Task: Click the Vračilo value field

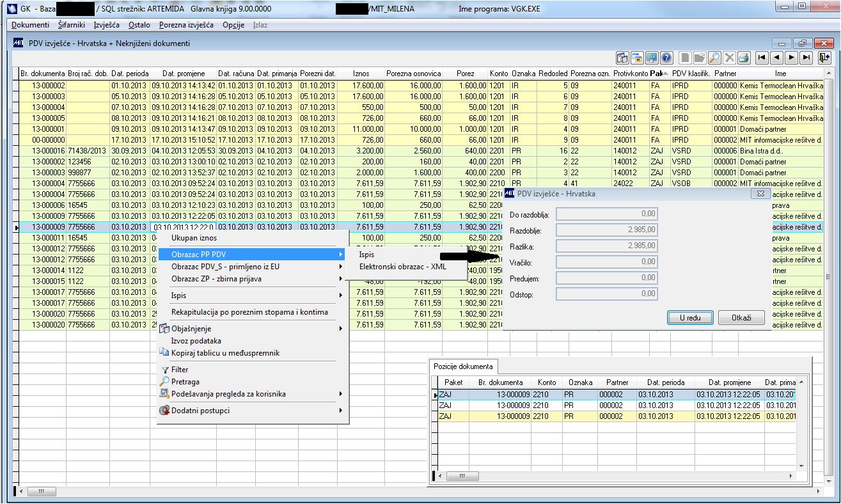Action: (x=606, y=262)
